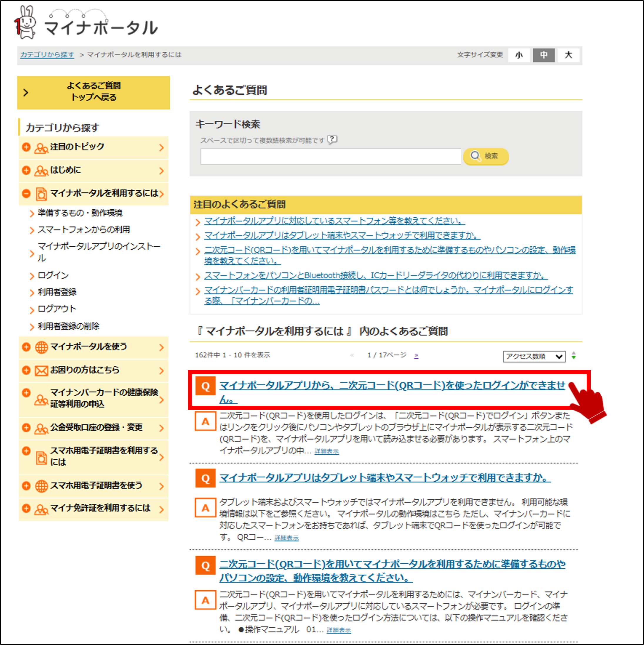Click the Q icon beside the 動作環境 question
The image size is (644, 645).
coord(205,565)
